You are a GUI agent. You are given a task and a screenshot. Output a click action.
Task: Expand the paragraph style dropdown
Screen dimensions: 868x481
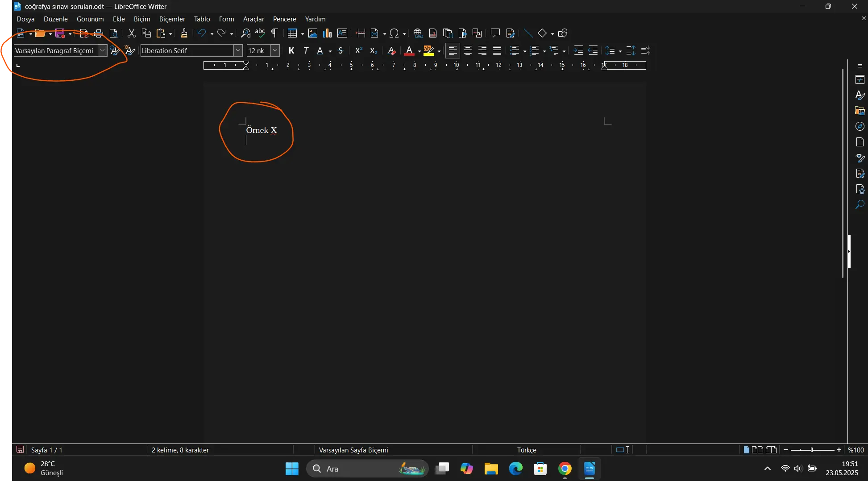coord(102,50)
